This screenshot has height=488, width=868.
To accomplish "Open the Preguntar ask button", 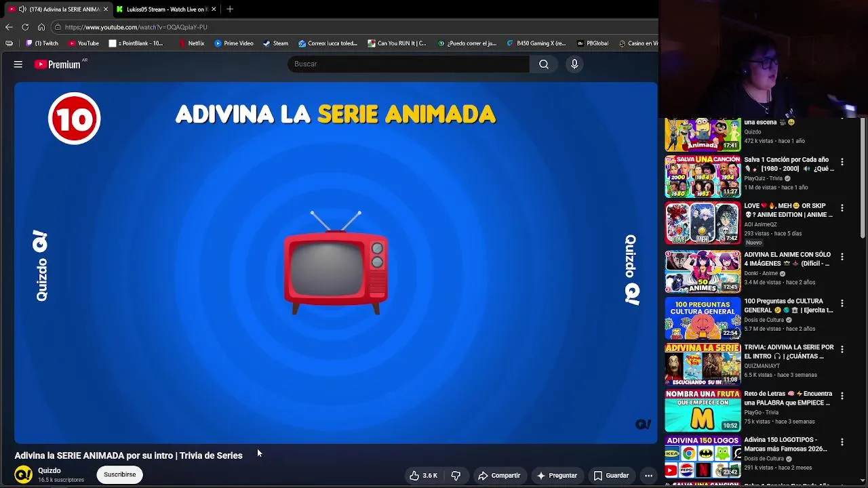I will [557, 476].
